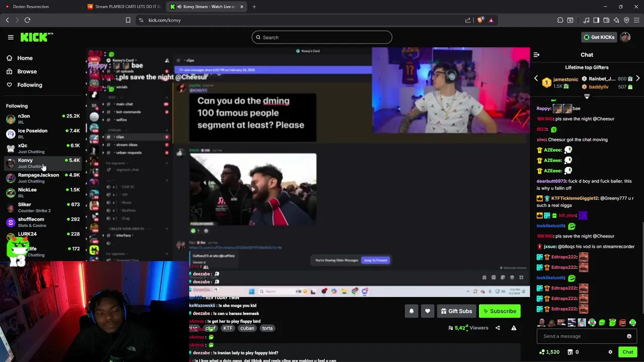Open chat settings gear icon
The height and width of the screenshot is (362, 644).
click(610, 352)
